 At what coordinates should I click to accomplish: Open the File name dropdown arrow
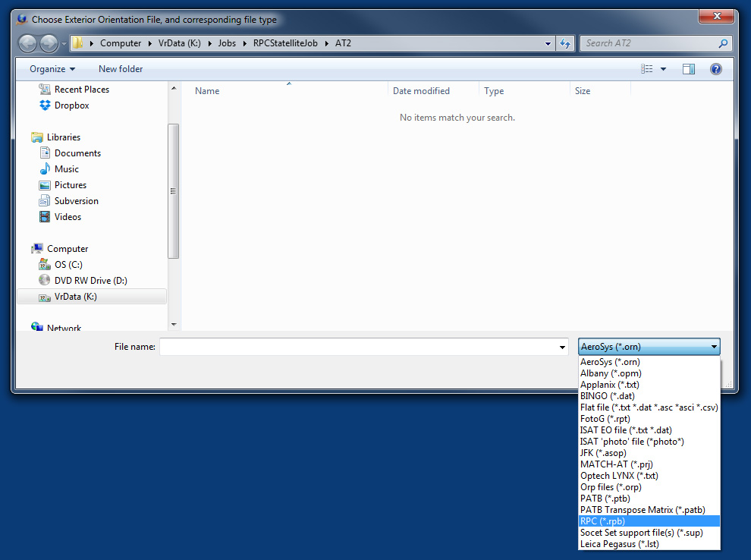point(562,347)
